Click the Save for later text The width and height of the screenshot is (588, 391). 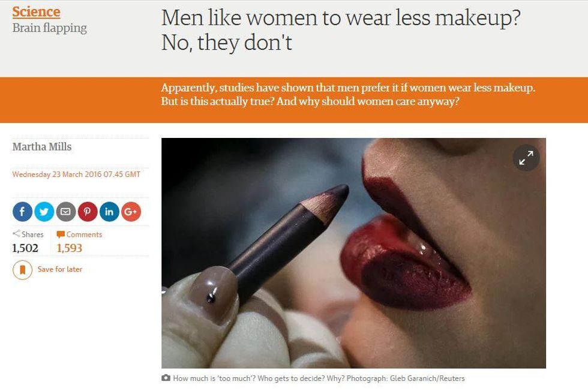pyautogui.click(x=59, y=269)
